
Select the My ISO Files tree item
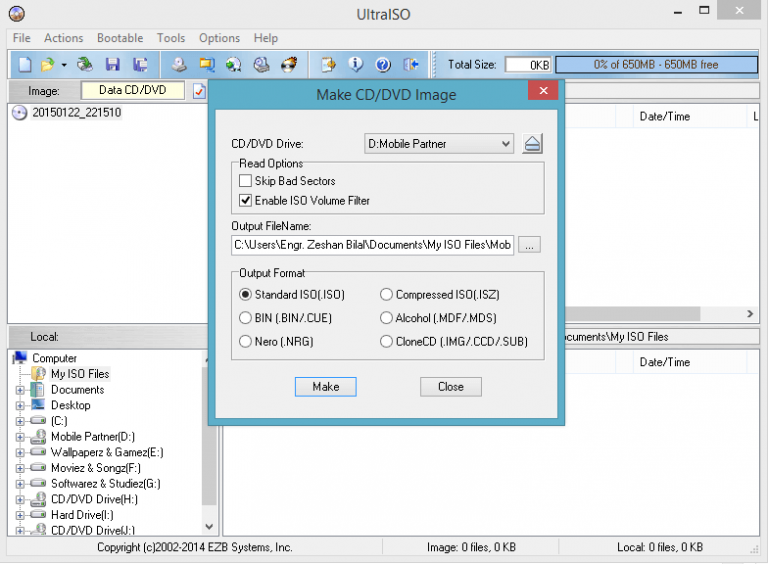[x=80, y=374]
